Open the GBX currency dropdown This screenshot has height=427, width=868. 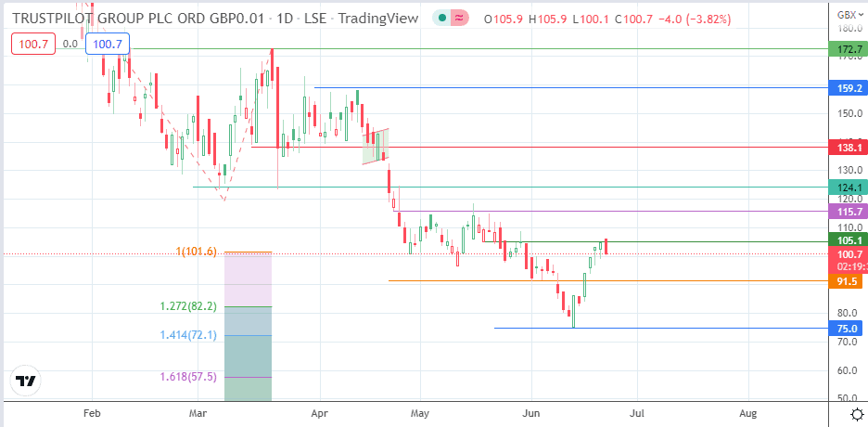tap(846, 16)
